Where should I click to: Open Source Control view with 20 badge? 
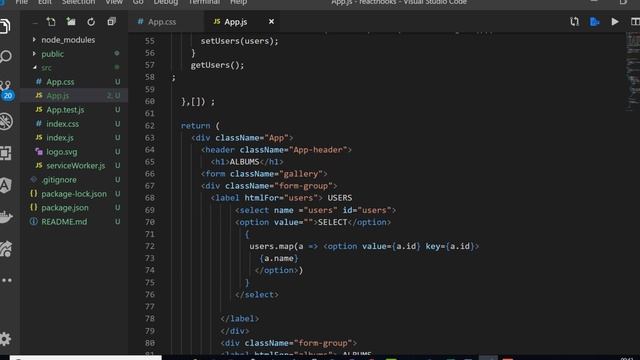tap(7, 89)
